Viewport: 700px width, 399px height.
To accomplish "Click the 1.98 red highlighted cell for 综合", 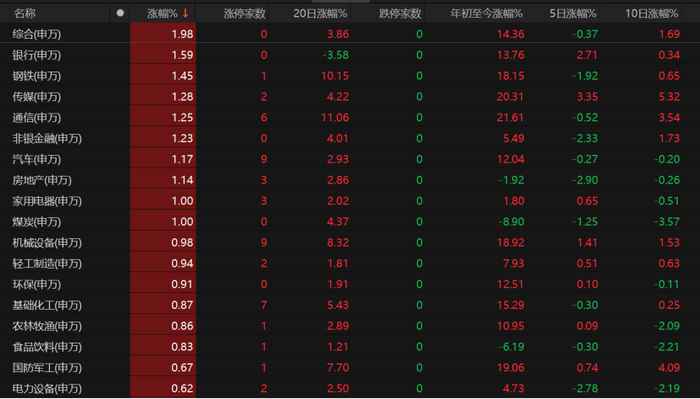I will pyautogui.click(x=163, y=34).
